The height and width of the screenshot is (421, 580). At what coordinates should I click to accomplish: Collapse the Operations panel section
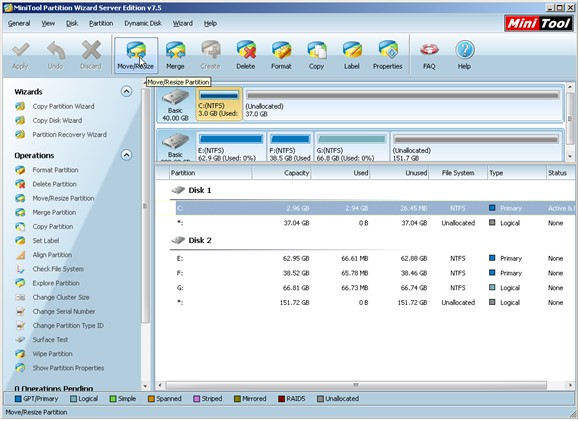pos(127,155)
